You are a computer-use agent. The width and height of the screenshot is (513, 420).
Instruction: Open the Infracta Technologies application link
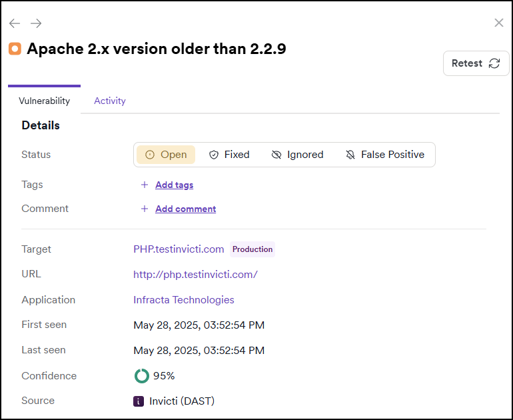click(183, 300)
